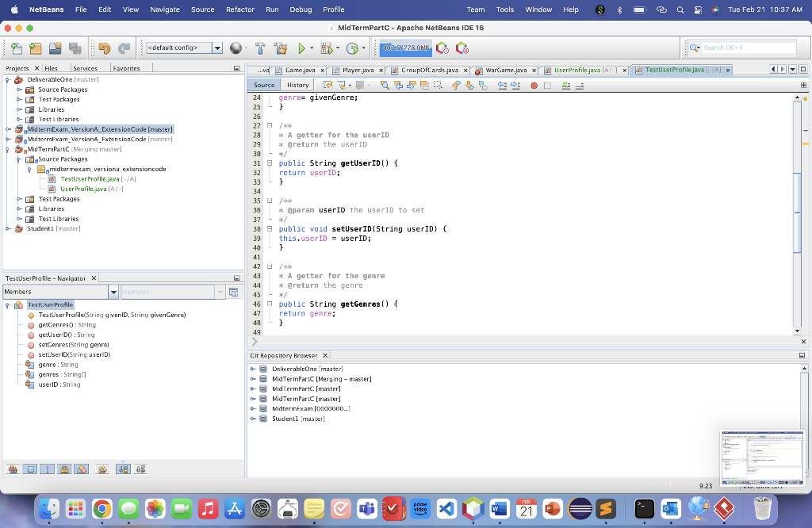
Task: Click the Open Project folder icon
Action: click(x=55, y=48)
